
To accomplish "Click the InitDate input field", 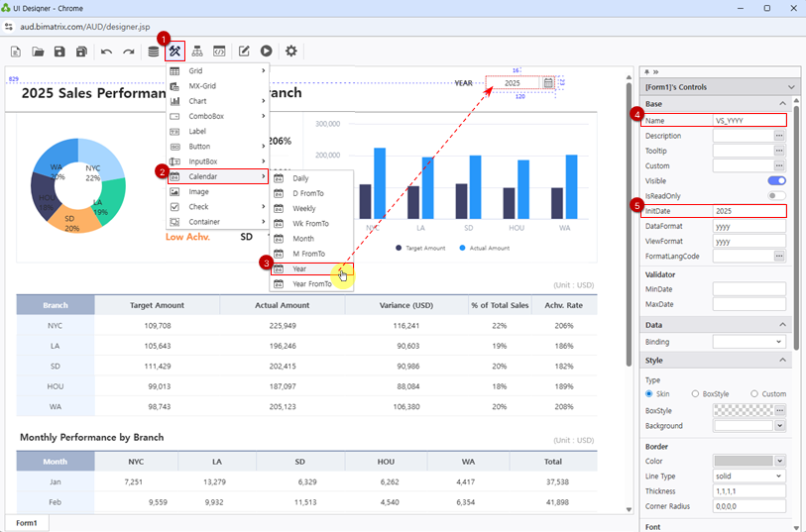I will (748, 211).
